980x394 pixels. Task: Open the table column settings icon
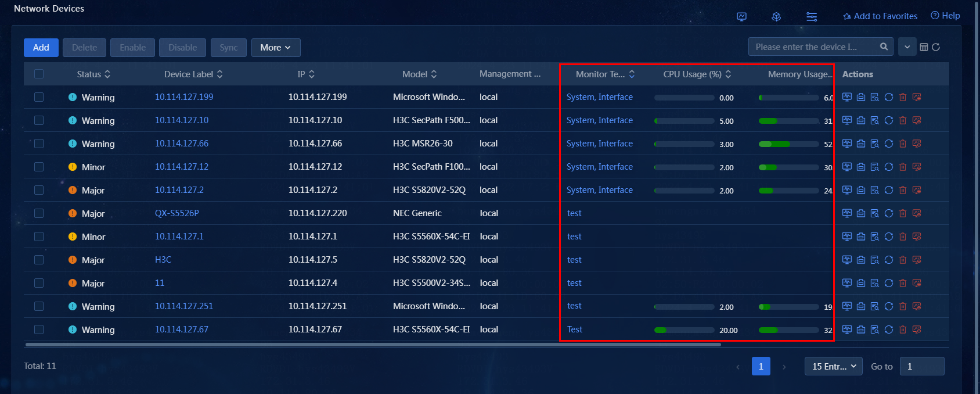click(x=924, y=47)
